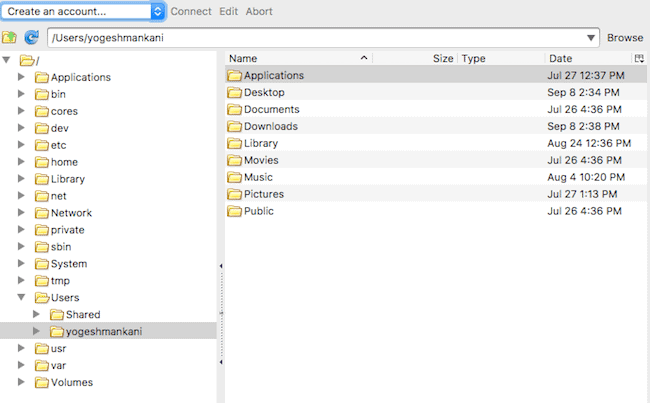Screen dimensions: 650x403
Task: Select the Applications label in tree
Action: coord(81,78)
